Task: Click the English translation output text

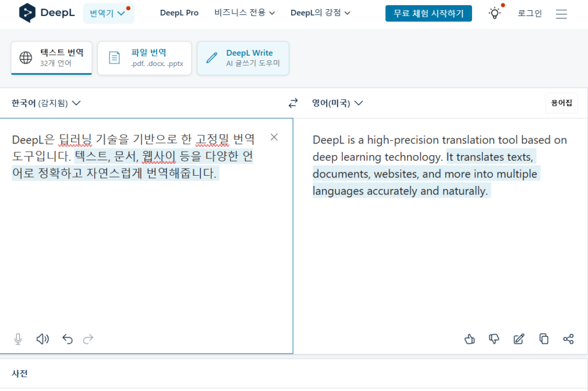Action: point(439,165)
